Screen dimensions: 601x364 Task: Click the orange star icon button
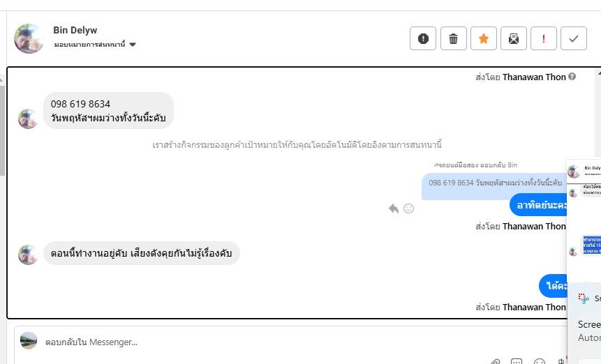483,38
